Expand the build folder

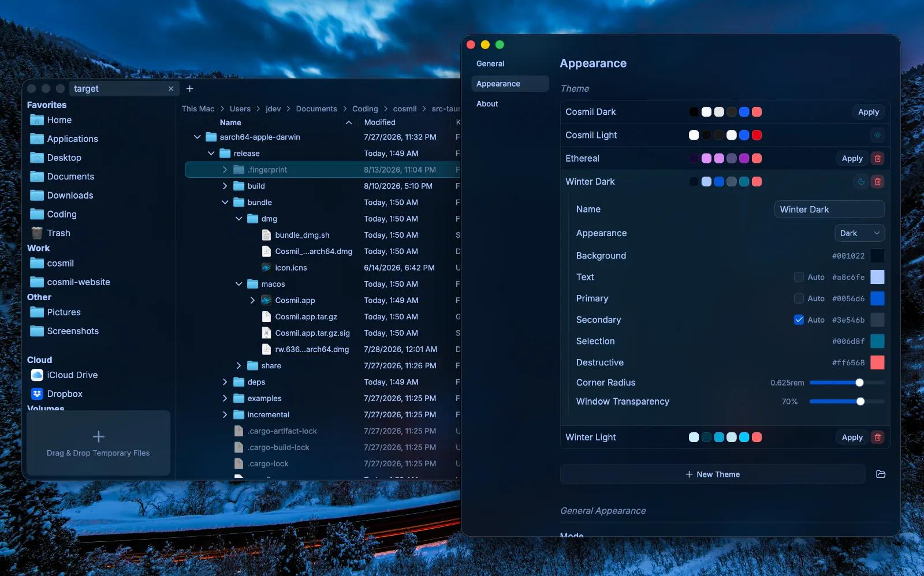click(225, 186)
